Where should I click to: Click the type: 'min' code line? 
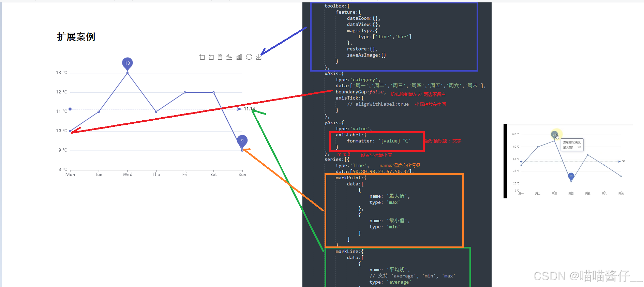tap(385, 227)
